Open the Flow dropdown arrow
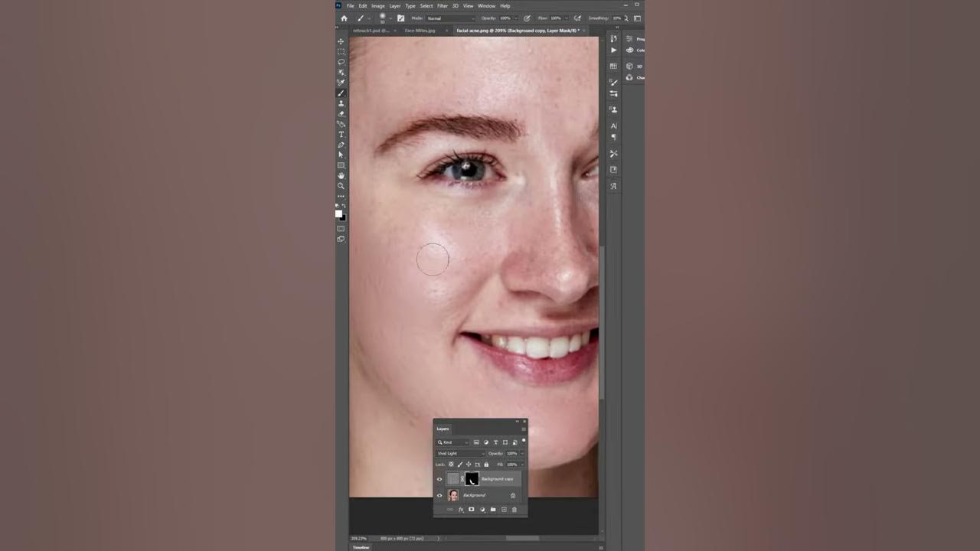Screen dimensions: 980x551 click(x=567, y=18)
